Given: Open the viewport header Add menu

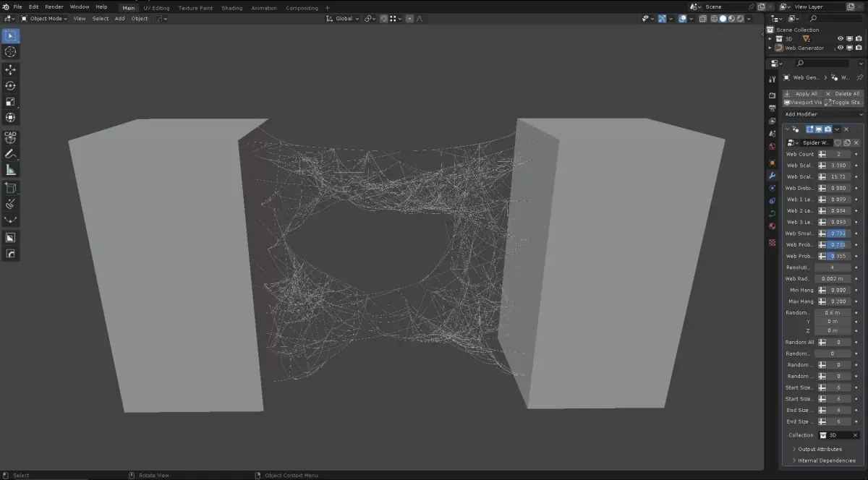Looking at the screenshot, I should pos(119,18).
